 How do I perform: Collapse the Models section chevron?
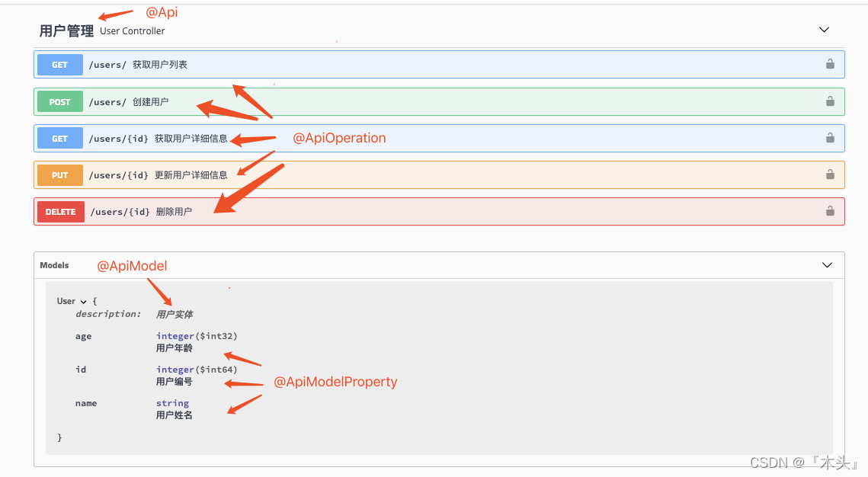(x=827, y=265)
